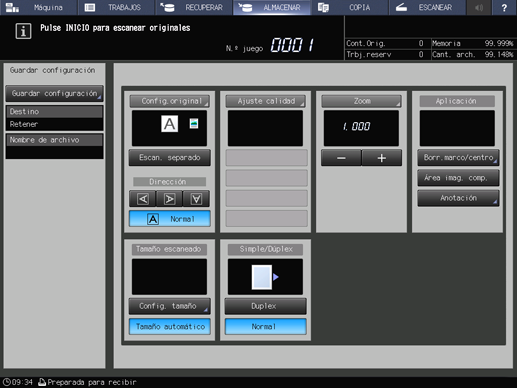The width and height of the screenshot is (517, 388).
Task: Click Área imag. comp. button
Action: [458, 178]
